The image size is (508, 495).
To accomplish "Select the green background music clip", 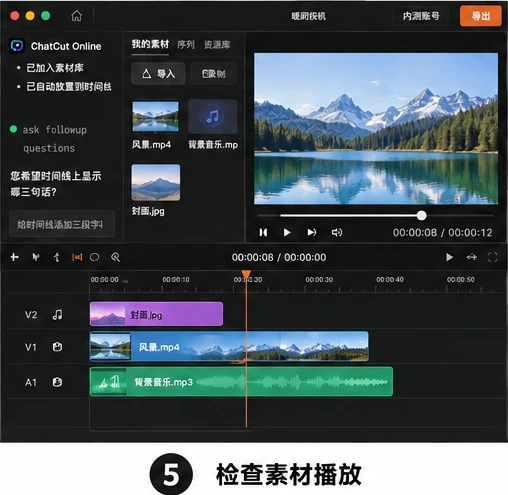I will click(x=241, y=381).
